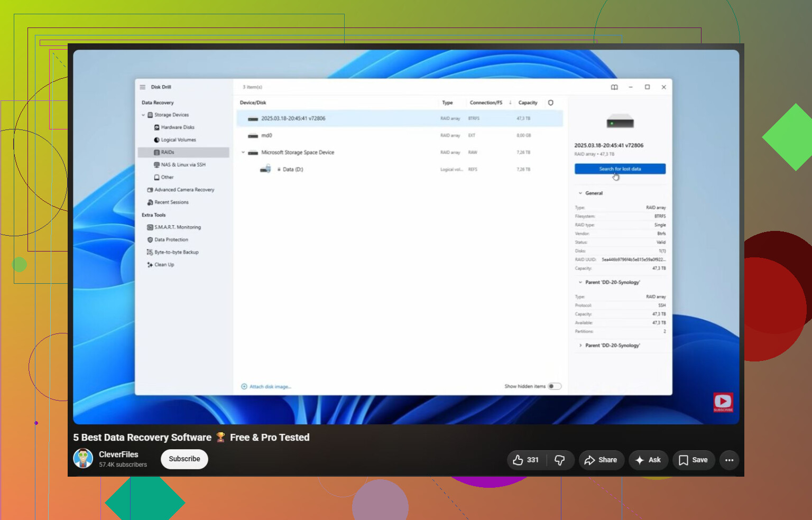
Task: Select RAIDs in sidebar
Action: tap(183, 152)
